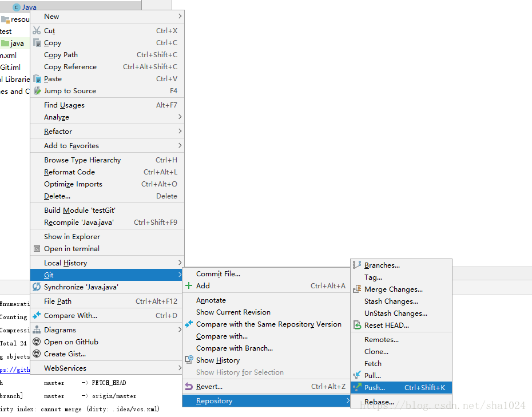Image resolution: width=532 pixels, height=417 pixels.
Task: Expand the Repository submenu arrow
Action: (x=348, y=401)
